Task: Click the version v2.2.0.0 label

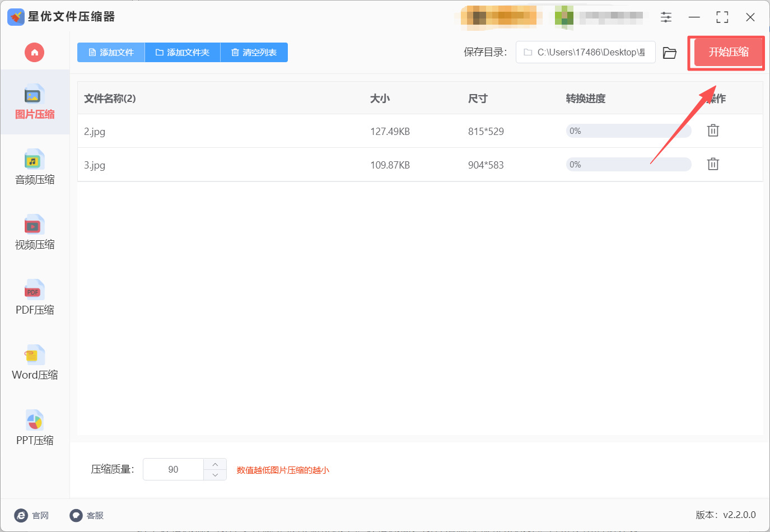Action: tap(726, 515)
